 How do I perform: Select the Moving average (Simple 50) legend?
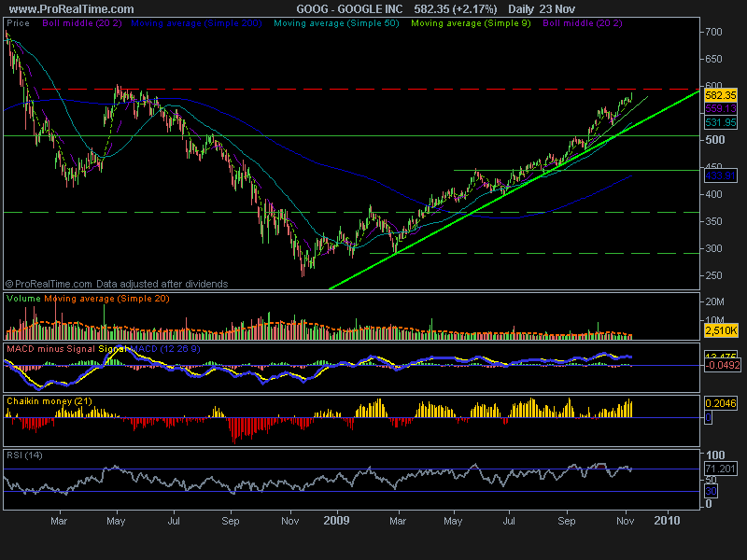(x=336, y=22)
